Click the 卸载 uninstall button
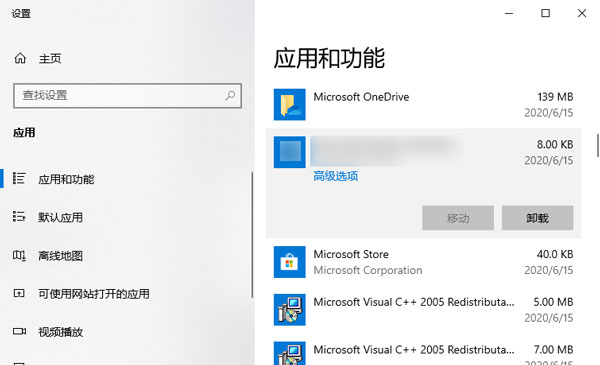 [538, 218]
